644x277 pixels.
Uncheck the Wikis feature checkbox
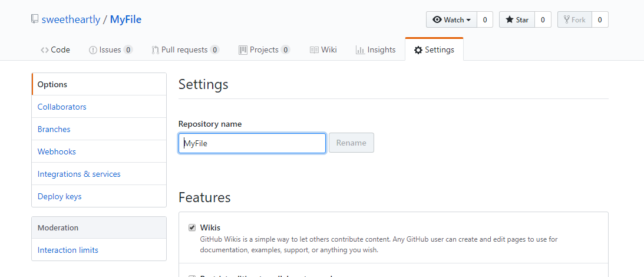click(192, 227)
